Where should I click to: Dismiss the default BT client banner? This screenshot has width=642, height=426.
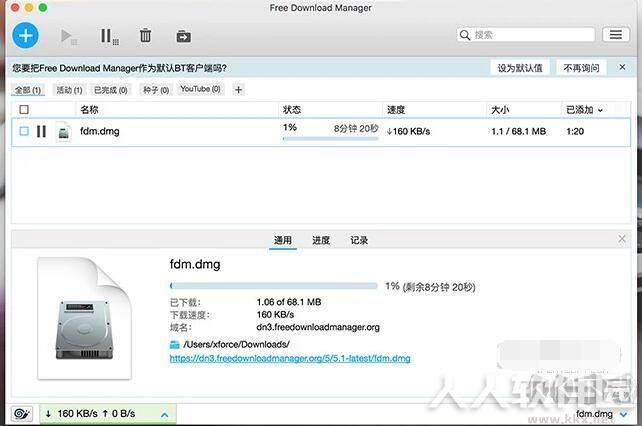point(622,67)
